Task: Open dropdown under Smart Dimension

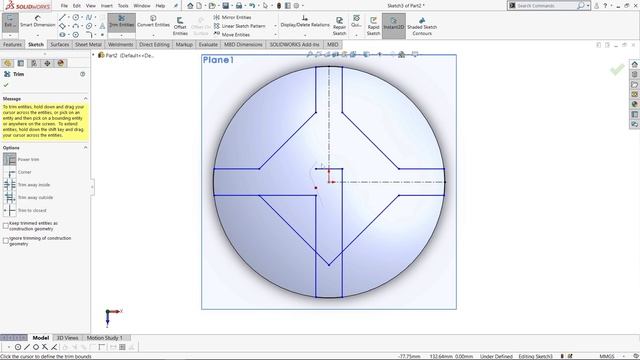Action: pyautogui.click(x=38, y=35)
